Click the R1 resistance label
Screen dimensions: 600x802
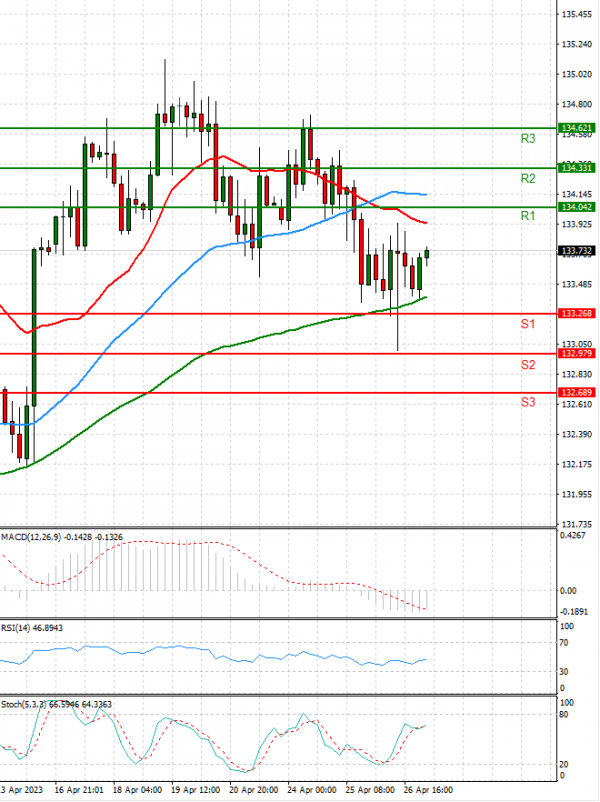[x=528, y=216]
